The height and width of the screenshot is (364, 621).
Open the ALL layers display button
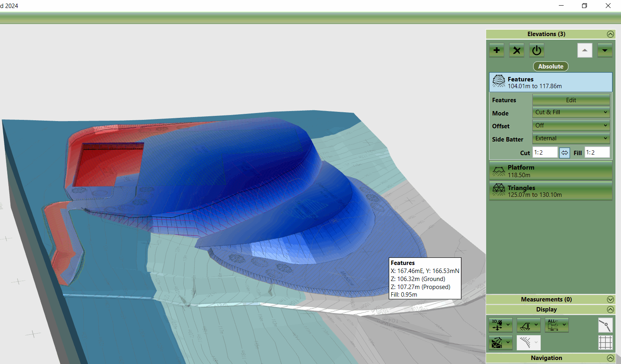[x=556, y=325]
